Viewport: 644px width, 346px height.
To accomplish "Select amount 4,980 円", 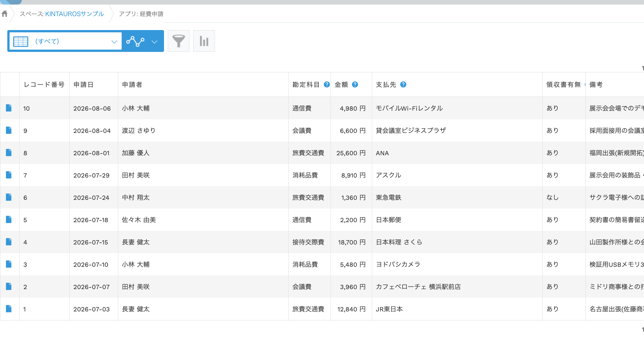I will [353, 108].
